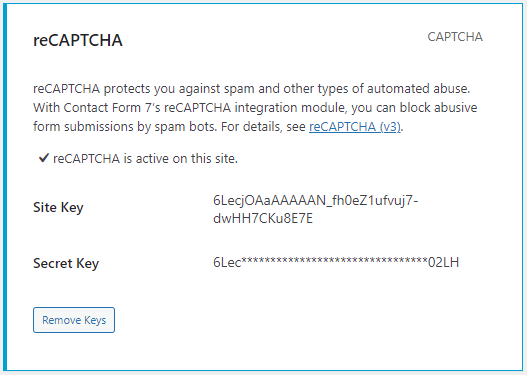Click the Secret Key label
Image resolution: width=527 pixels, height=375 pixels.
click(66, 263)
